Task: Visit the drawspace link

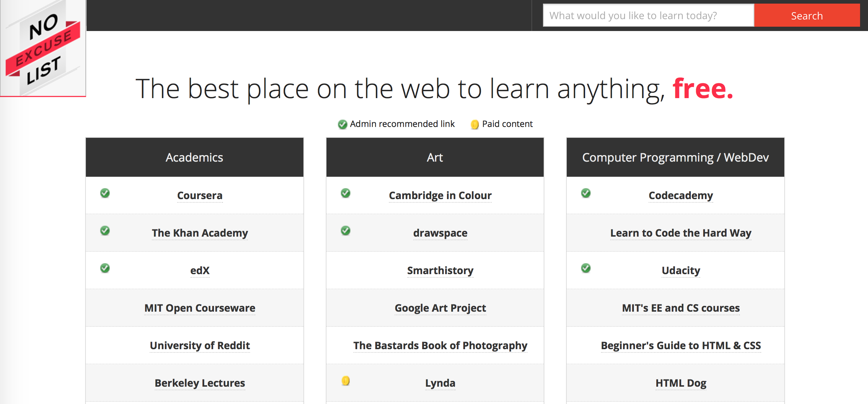Action: coord(440,233)
